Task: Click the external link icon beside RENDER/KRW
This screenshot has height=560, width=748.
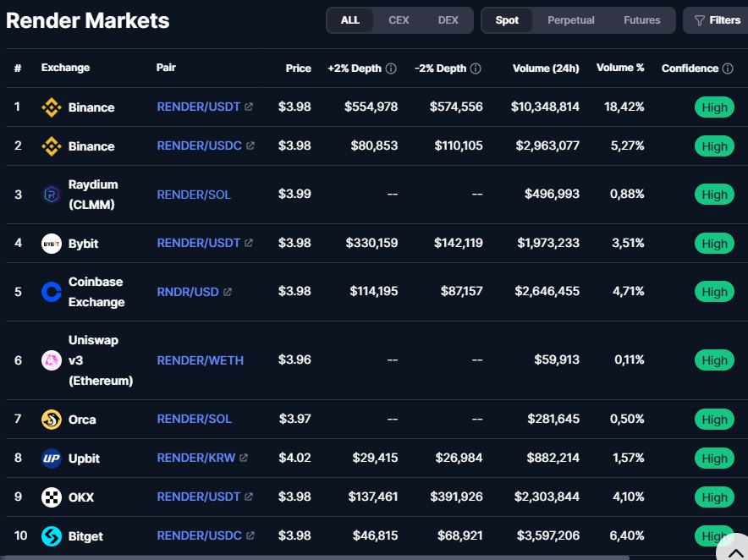Action: coord(244,458)
